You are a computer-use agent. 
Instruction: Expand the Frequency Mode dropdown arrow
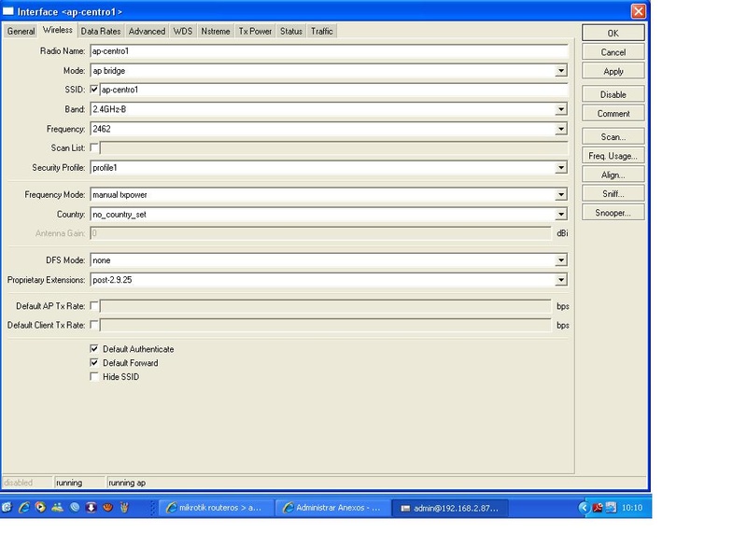[561, 194]
